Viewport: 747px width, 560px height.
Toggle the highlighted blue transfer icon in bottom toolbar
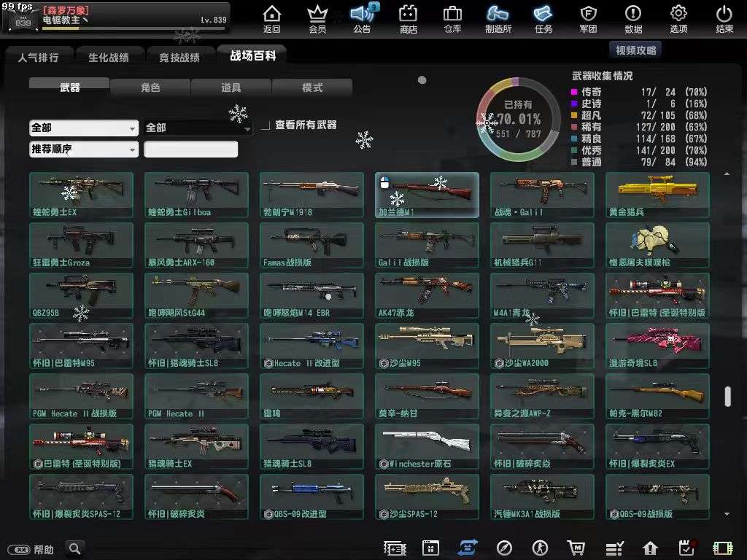pos(468,547)
